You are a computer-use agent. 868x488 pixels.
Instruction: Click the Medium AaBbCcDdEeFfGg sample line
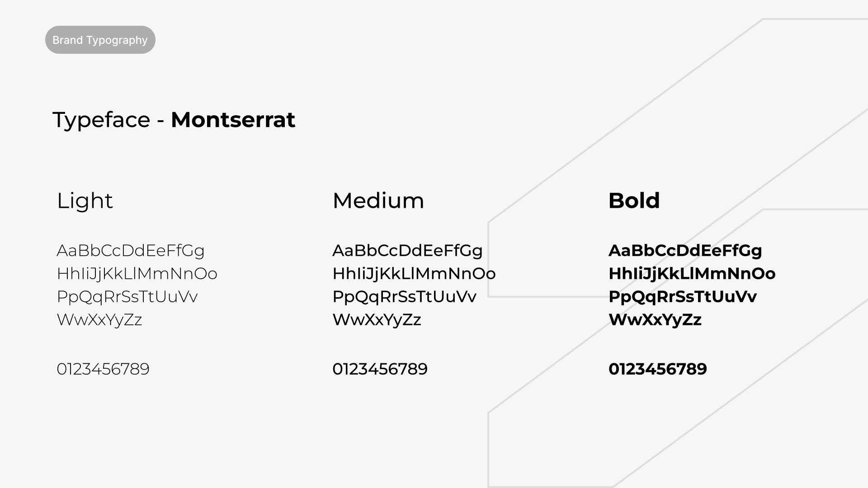[408, 251]
